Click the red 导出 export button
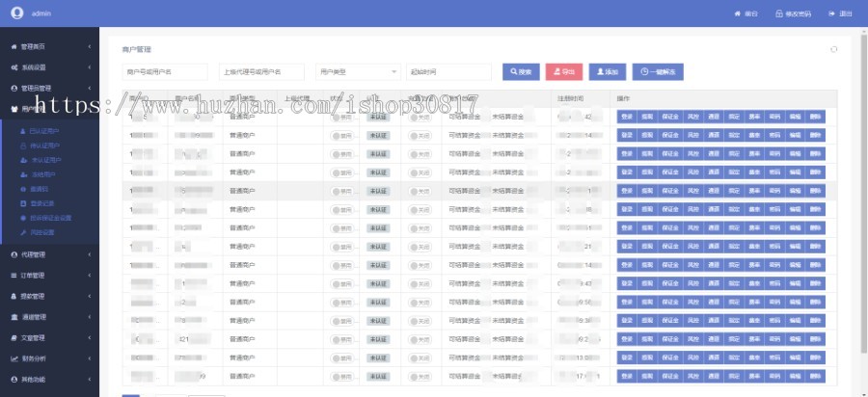The image size is (868, 397). click(x=564, y=71)
